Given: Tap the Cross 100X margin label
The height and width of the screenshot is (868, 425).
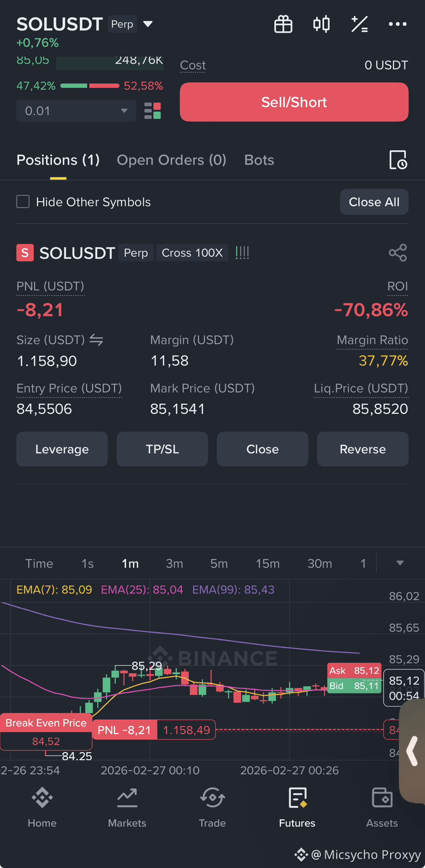Looking at the screenshot, I should pyautogui.click(x=192, y=253).
